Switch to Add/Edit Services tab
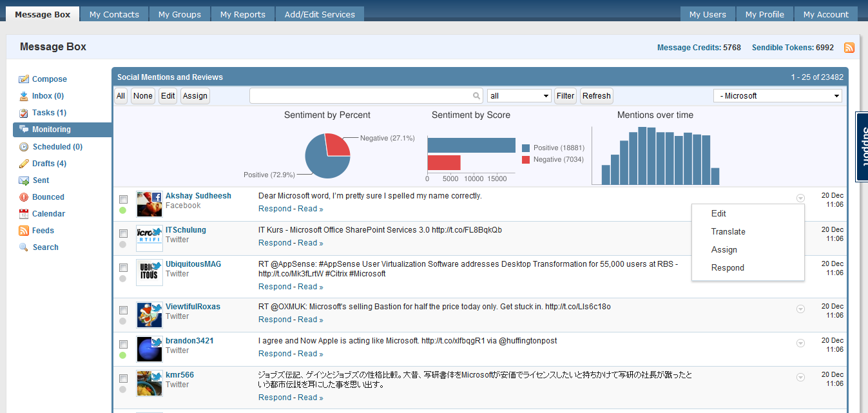868x413 pixels. pyautogui.click(x=320, y=14)
